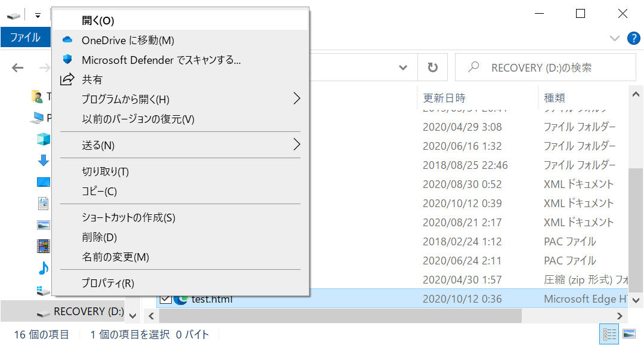Click Microsoft Edge icon next to test.html
The height and width of the screenshot is (345, 644).
[x=181, y=299]
